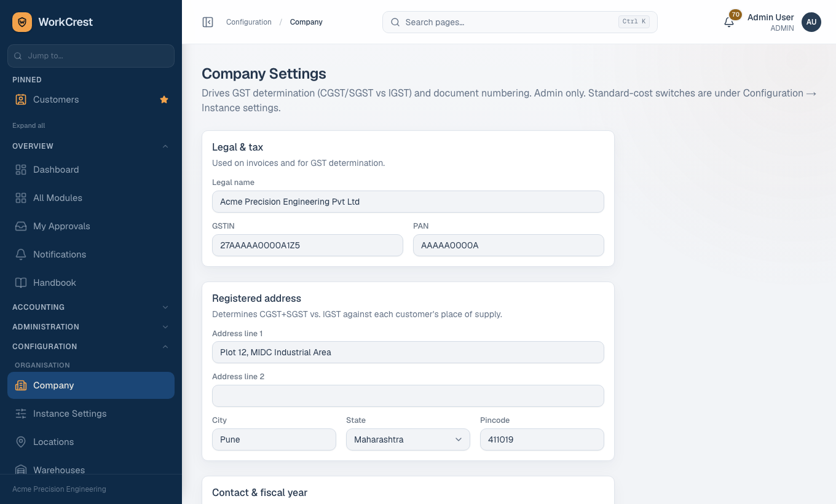Click the ORGANISATION subsection label
This screenshot has width=836, height=504.
pyautogui.click(x=42, y=365)
